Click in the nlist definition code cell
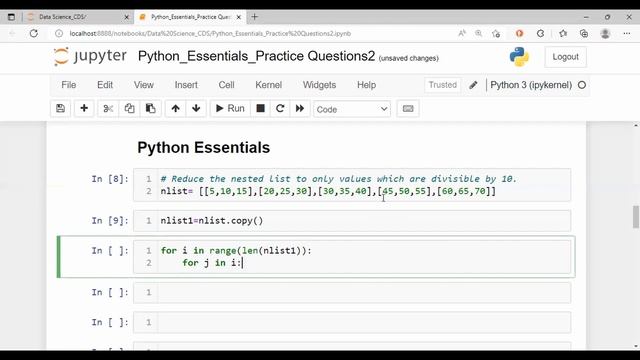 352,185
